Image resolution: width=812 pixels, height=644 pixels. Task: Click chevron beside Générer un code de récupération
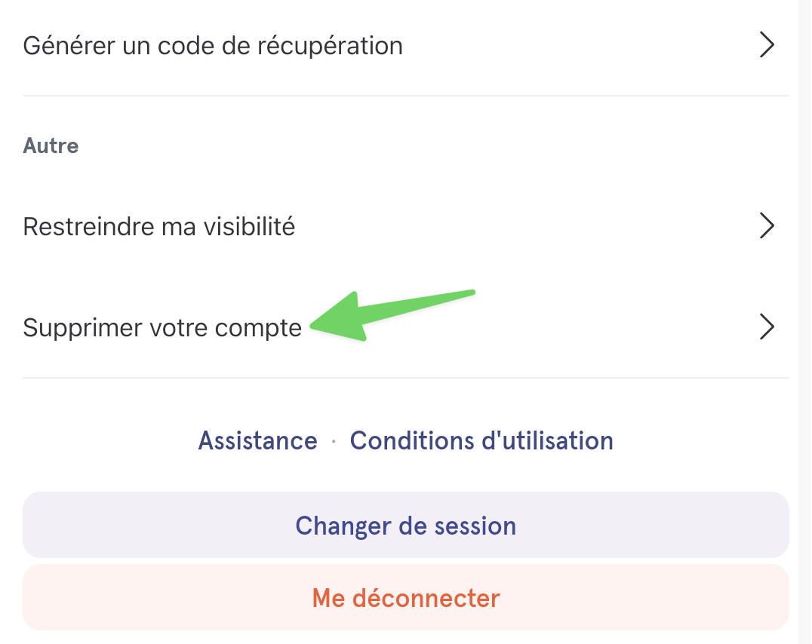coord(767,45)
